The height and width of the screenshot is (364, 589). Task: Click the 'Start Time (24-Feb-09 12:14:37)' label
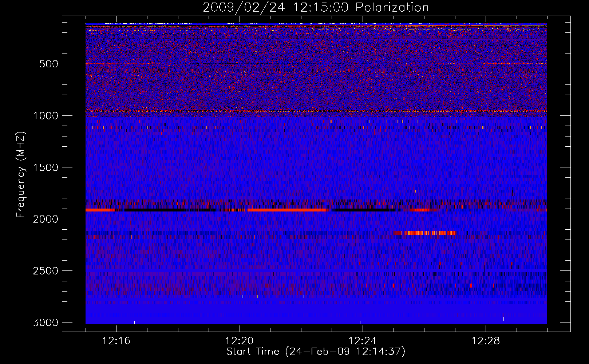pos(316,352)
